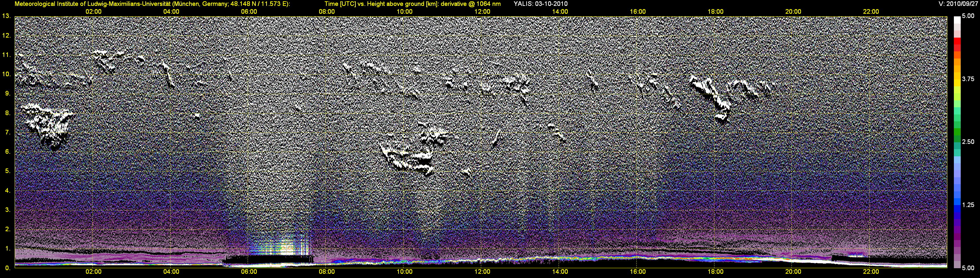Image resolution: width=980 pixels, height=278 pixels.
Task: Click 16:00 on the lower time axis
Action: (x=638, y=272)
